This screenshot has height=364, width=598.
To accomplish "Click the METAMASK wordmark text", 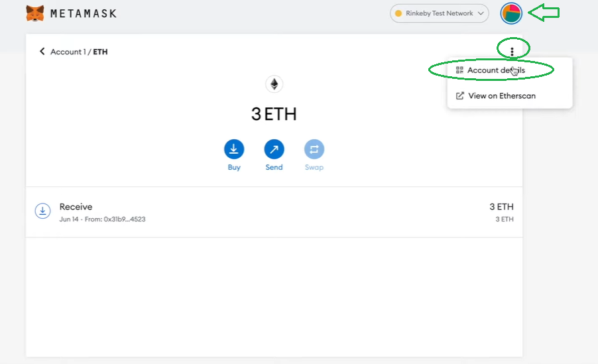I will click(x=84, y=14).
